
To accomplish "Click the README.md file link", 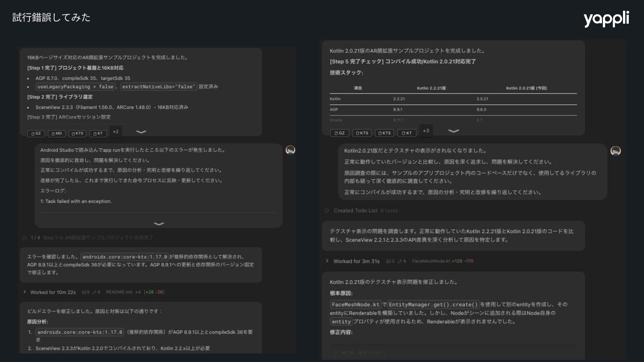I will click(x=119, y=292).
